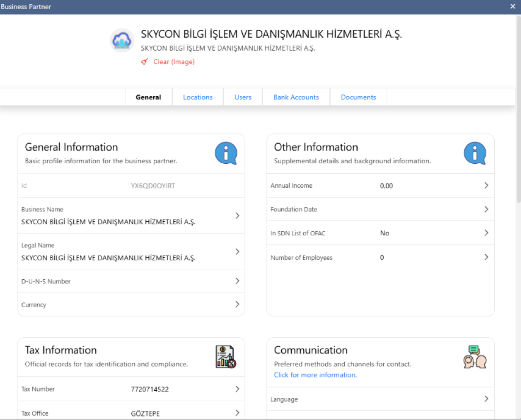Expand the Legal Name row chevron
The height and width of the screenshot is (420, 521).
[x=237, y=252]
